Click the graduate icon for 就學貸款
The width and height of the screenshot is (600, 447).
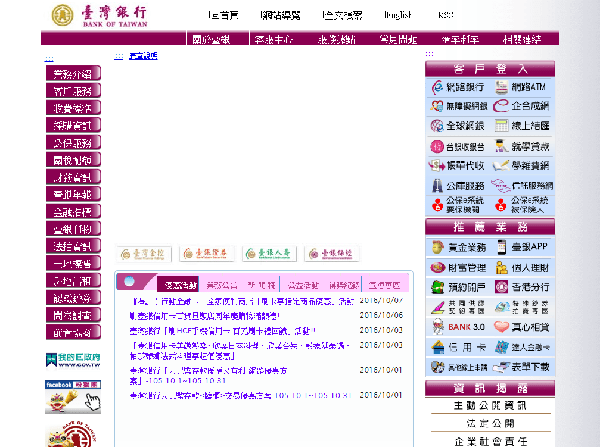click(x=501, y=146)
